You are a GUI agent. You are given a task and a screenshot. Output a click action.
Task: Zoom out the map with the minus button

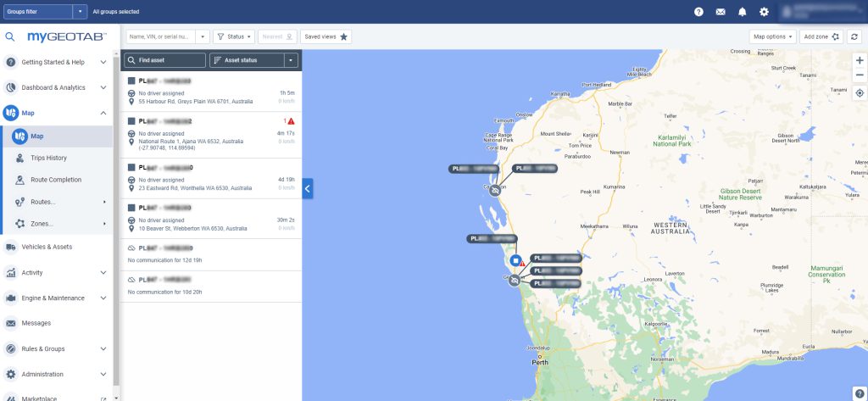(x=860, y=75)
